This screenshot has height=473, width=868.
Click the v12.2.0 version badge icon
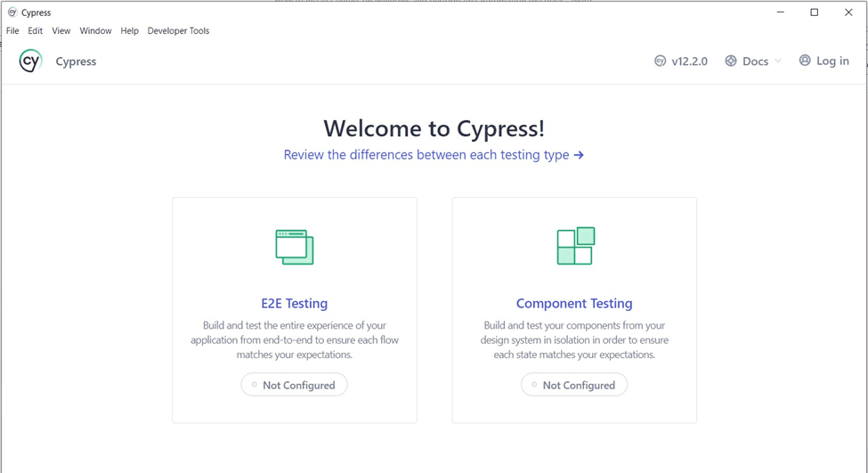[660, 61]
